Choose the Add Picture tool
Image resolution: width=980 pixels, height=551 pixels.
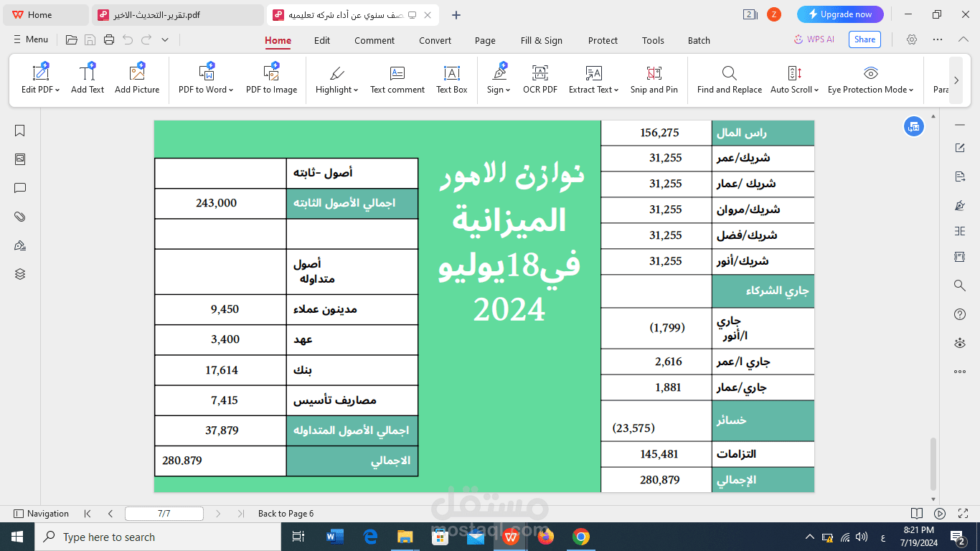pos(137,79)
